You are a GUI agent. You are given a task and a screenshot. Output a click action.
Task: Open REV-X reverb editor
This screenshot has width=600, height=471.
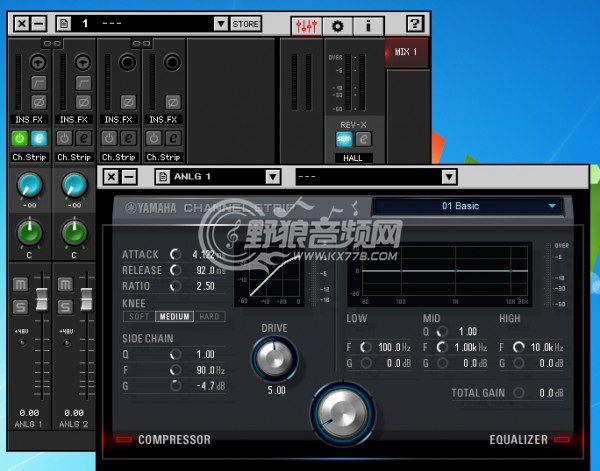[363, 139]
